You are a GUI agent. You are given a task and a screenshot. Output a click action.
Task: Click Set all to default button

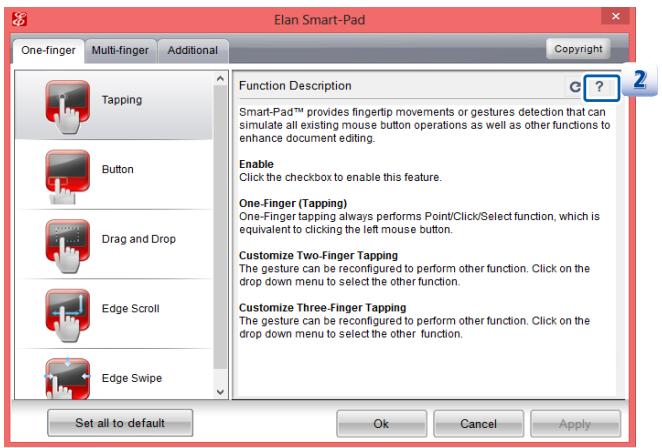point(120,423)
